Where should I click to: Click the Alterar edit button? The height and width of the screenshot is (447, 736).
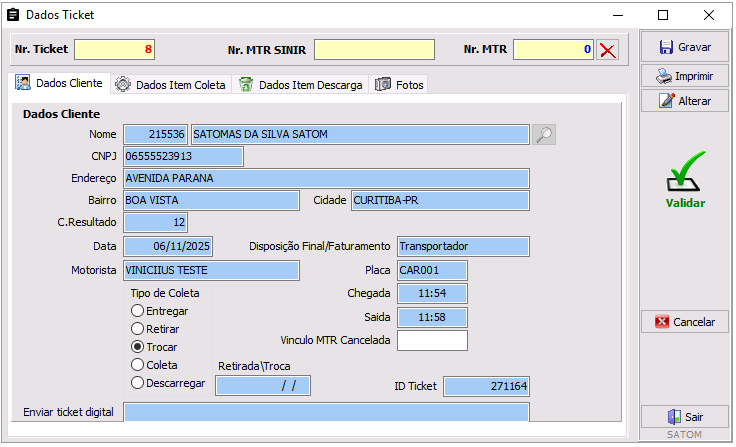point(685,101)
